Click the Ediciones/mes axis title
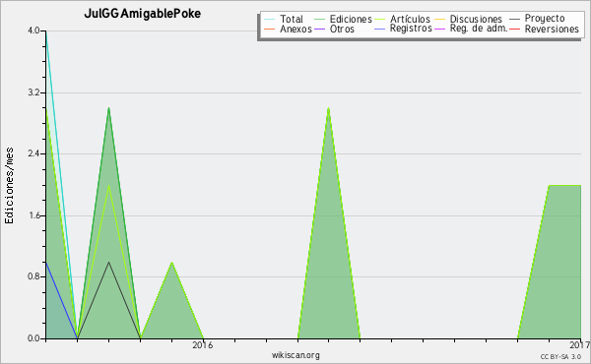The image size is (591, 364). tap(9, 186)
